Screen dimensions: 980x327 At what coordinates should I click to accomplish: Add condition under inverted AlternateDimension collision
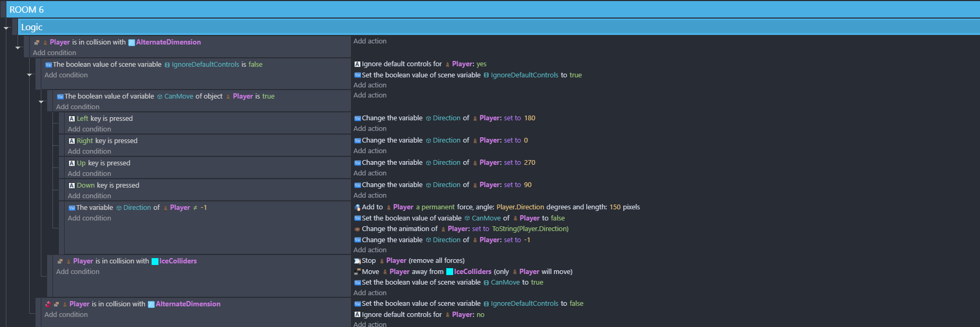(x=66, y=315)
